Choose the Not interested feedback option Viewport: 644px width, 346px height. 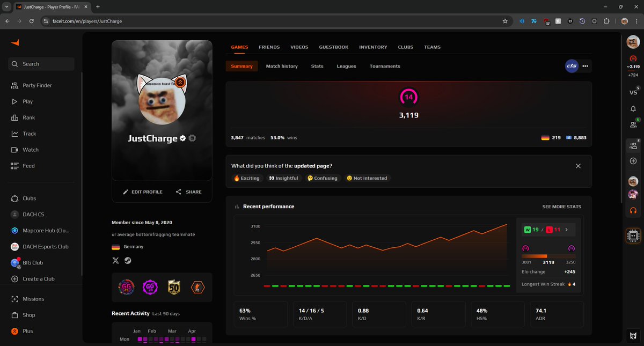[x=367, y=178]
